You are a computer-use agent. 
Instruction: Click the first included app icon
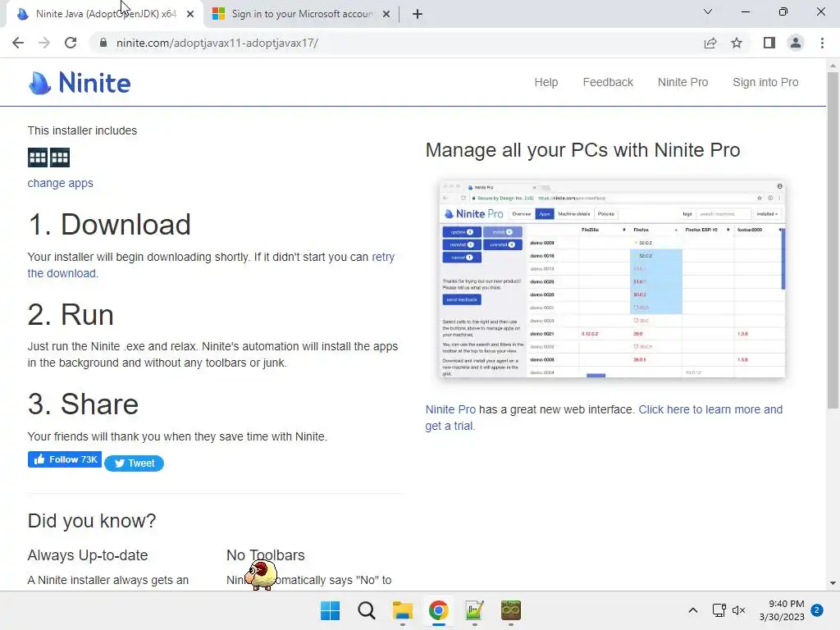pos(38,157)
